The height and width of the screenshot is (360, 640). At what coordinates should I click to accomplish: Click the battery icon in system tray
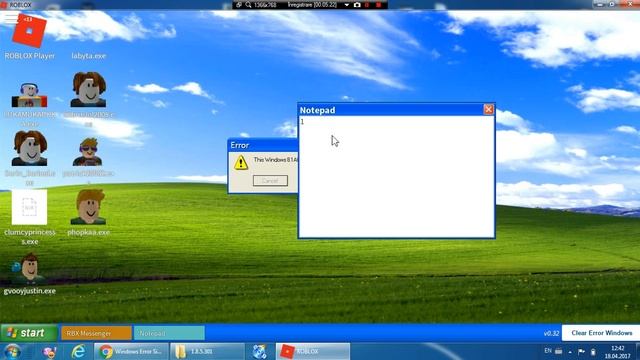click(x=593, y=352)
